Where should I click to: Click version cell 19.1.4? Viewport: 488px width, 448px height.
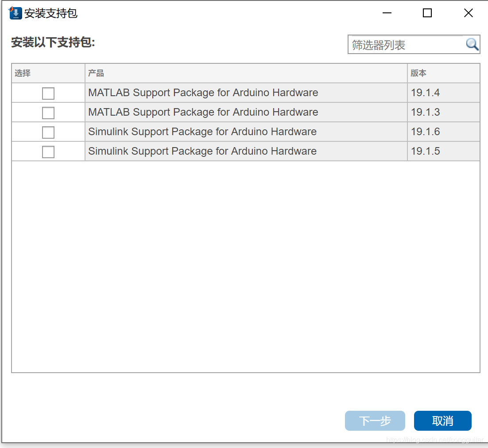coord(443,93)
